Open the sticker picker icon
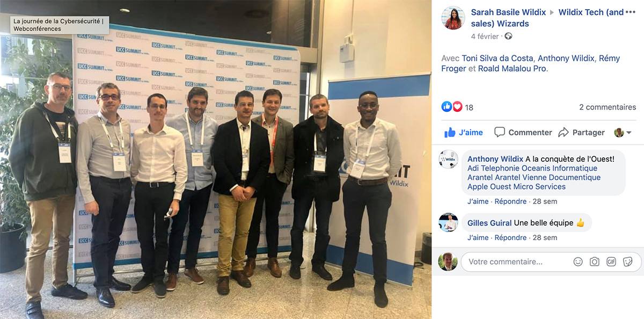The width and height of the screenshot is (644, 319). pyautogui.click(x=628, y=262)
